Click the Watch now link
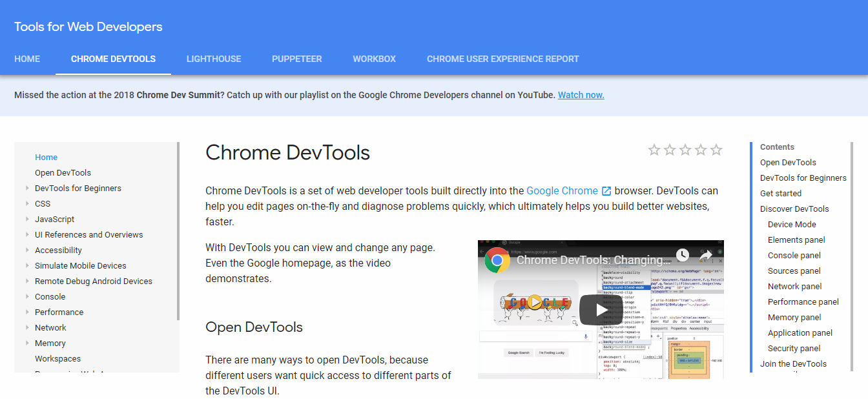The image size is (868, 399). click(x=581, y=95)
